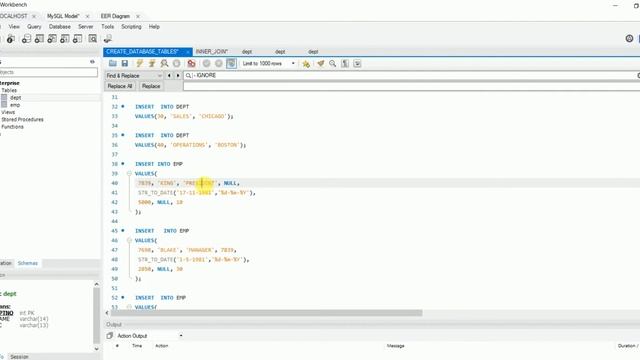640x360 pixels.
Task: Close the CREATE_DATABASE_TABLES tab
Action: tap(187, 52)
